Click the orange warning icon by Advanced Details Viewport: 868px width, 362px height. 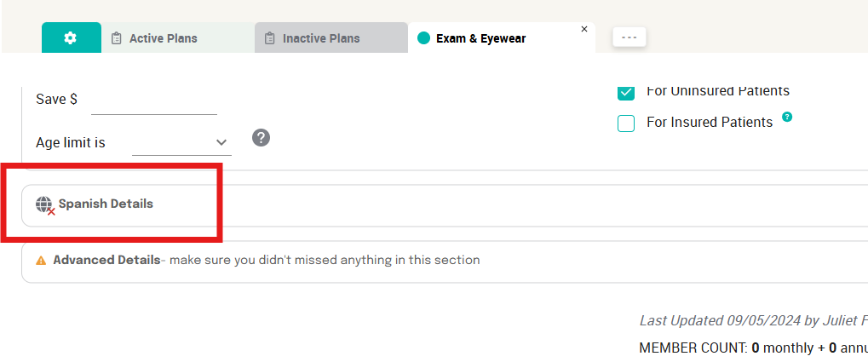pos(41,261)
